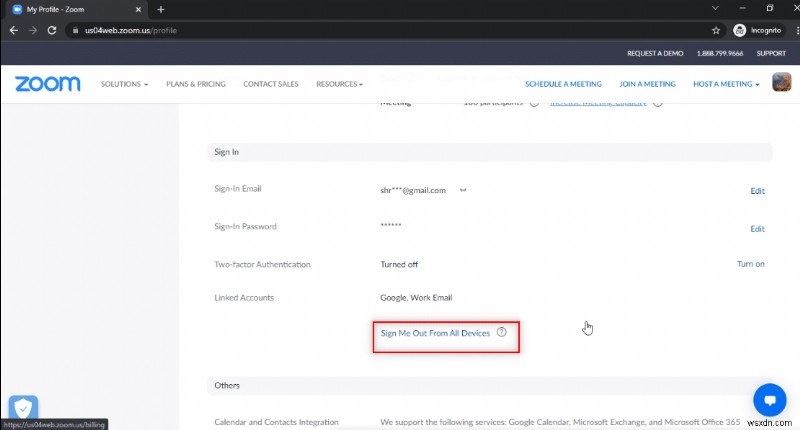Bookmark this page with the star icon

[x=716, y=30]
